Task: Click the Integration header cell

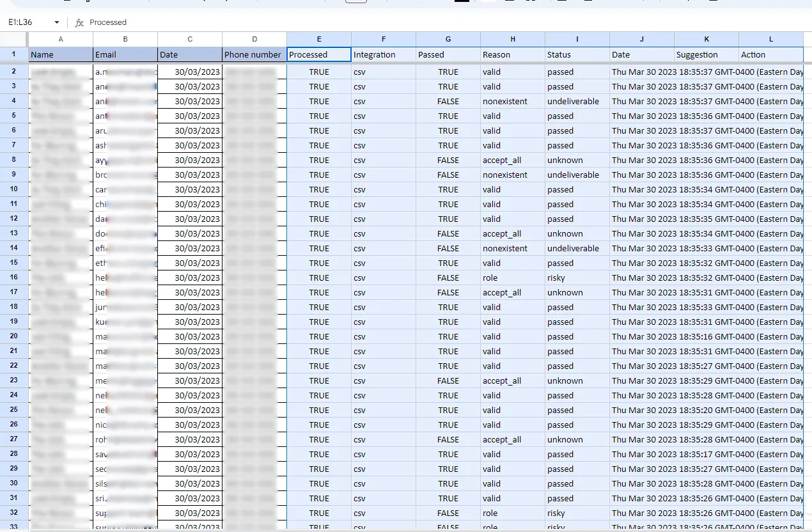Action: click(x=384, y=54)
